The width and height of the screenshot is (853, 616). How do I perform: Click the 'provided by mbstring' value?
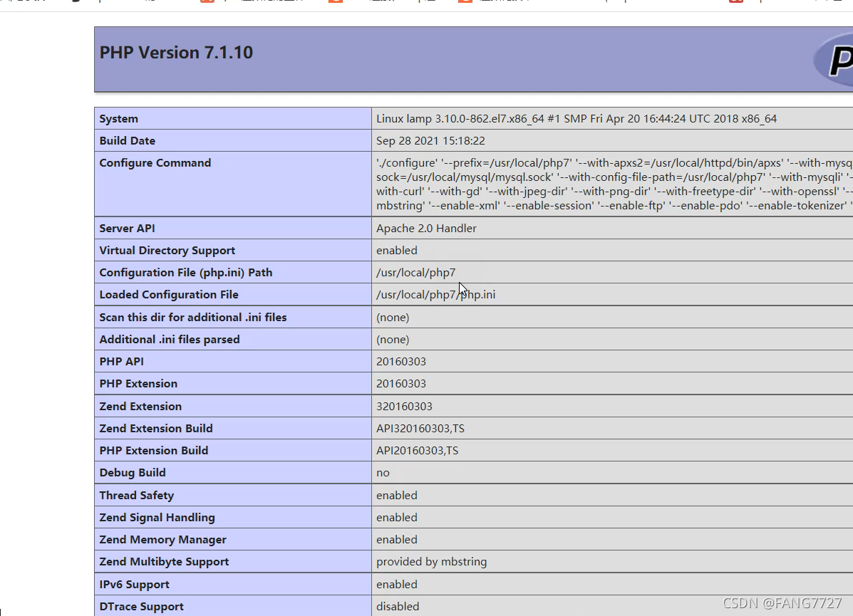pos(431,562)
